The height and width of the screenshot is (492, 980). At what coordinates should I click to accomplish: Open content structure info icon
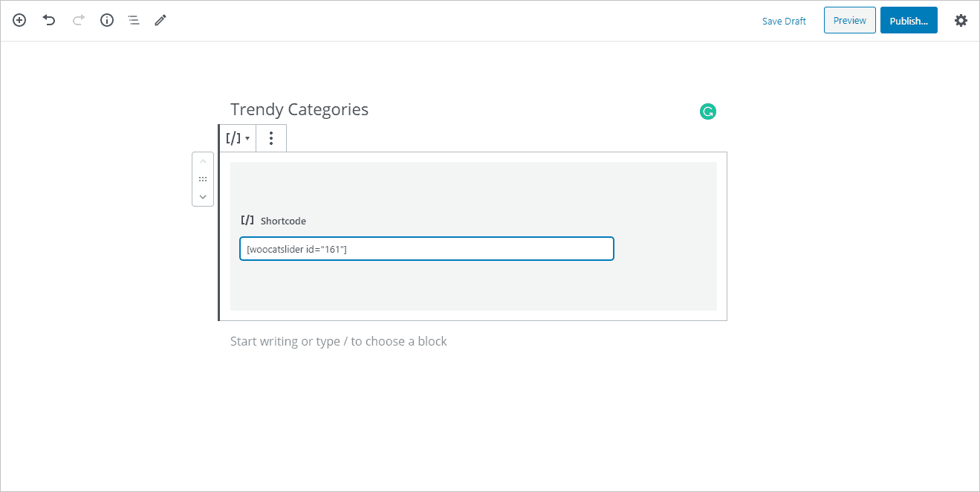click(x=107, y=20)
